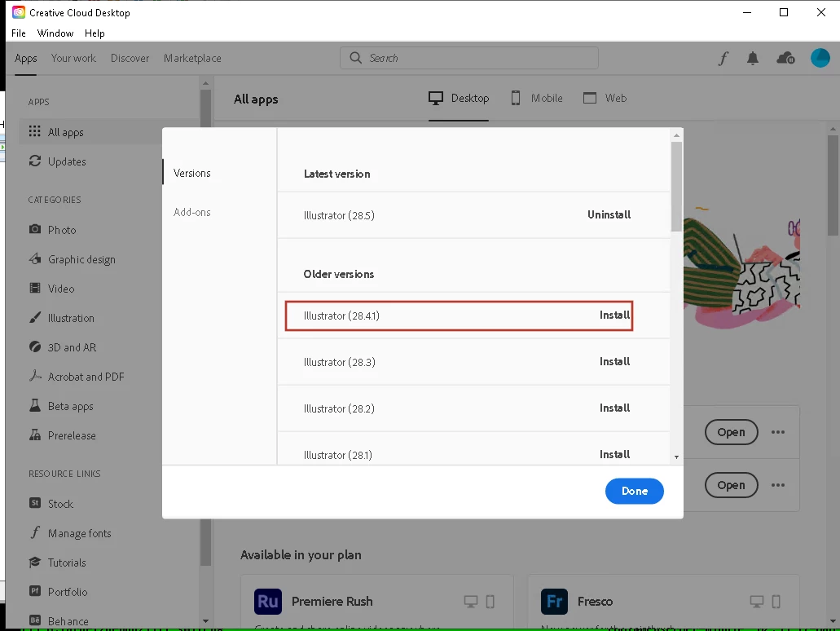
Task: Click the Done button
Action: (x=635, y=491)
